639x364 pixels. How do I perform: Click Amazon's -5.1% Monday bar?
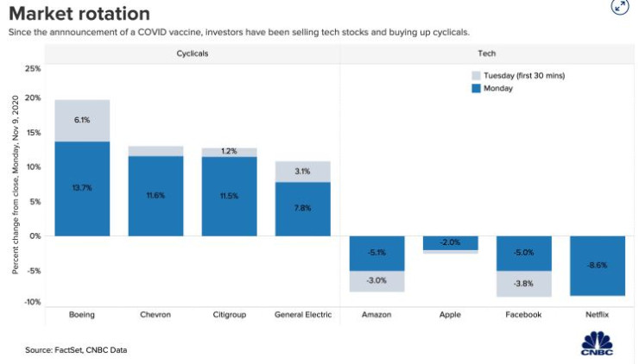tap(376, 253)
